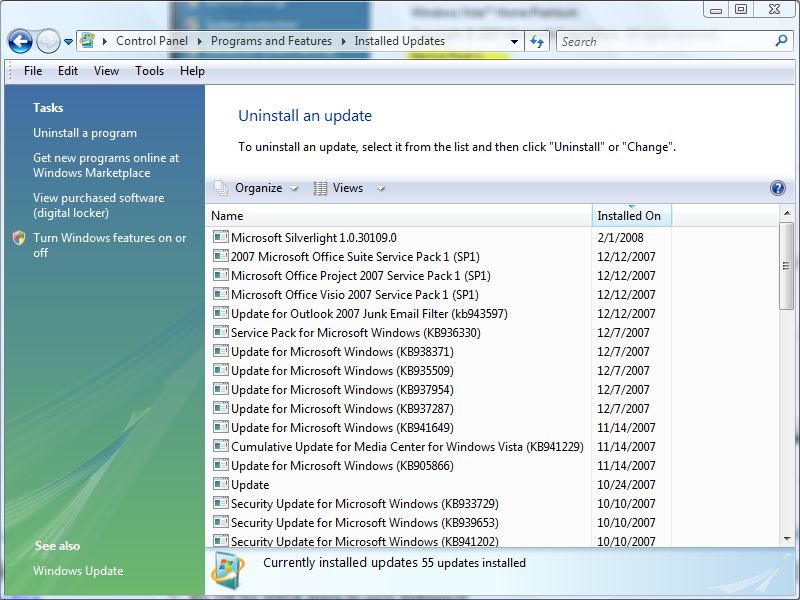Open the recent pages dropdown arrow
800x600 pixels.
pyautogui.click(x=68, y=42)
